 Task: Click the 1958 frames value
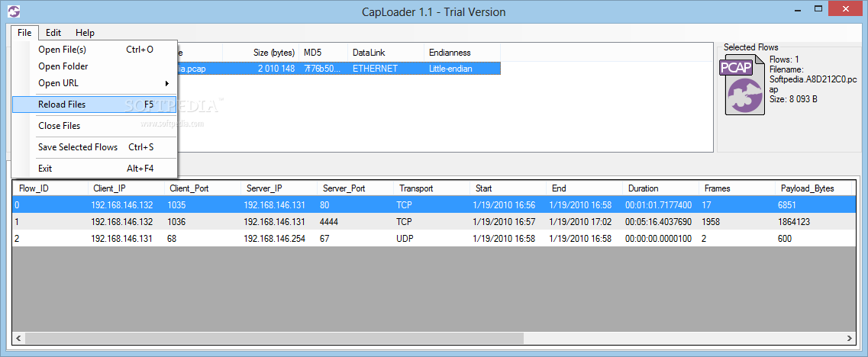[x=711, y=222]
